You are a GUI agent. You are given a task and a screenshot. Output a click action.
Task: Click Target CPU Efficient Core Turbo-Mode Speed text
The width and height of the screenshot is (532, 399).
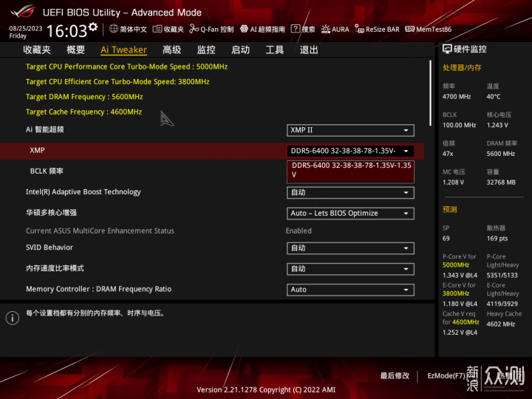click(x=117, y=82)
